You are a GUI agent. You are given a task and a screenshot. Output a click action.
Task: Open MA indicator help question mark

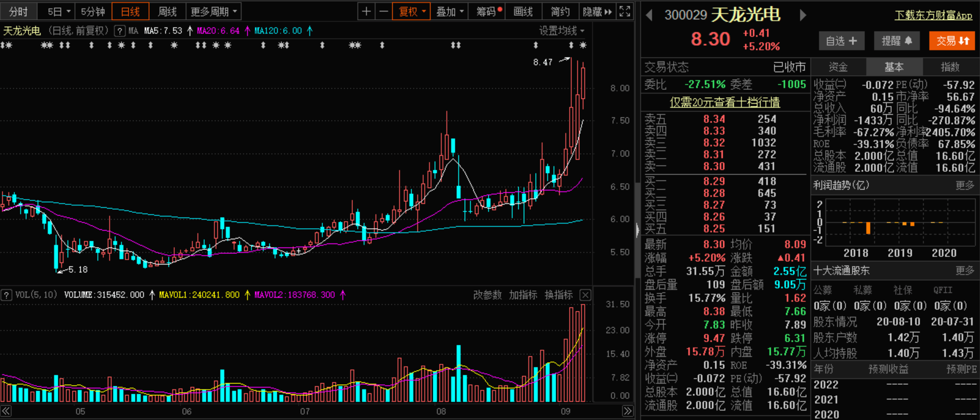[x=120, y=31]
